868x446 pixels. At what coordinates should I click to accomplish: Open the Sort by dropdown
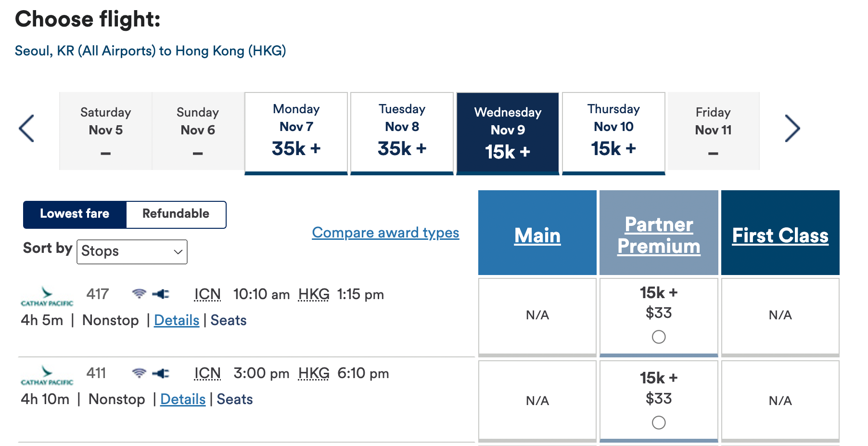point(132,251)
